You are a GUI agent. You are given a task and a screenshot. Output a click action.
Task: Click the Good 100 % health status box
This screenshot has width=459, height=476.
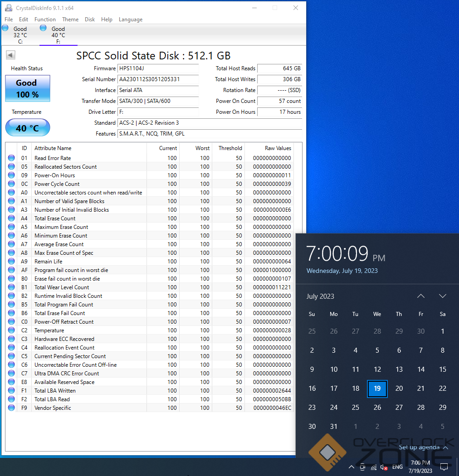pos(27,88)
